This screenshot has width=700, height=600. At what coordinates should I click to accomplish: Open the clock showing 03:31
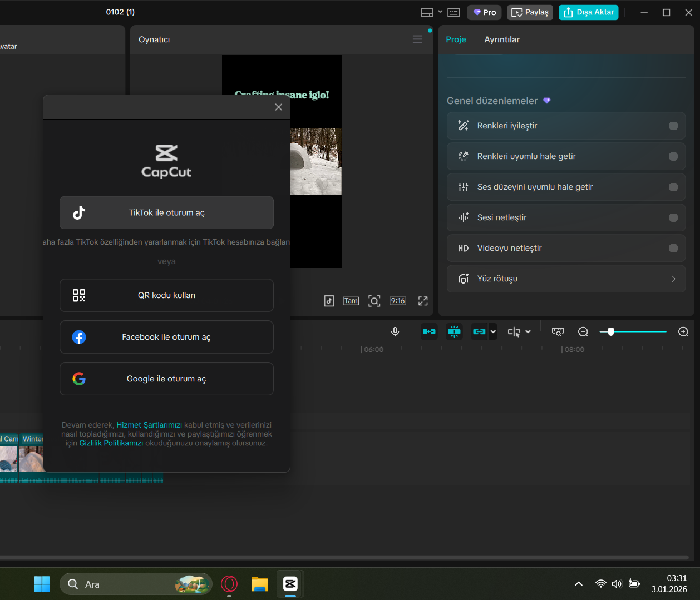[x=669, y=584]
